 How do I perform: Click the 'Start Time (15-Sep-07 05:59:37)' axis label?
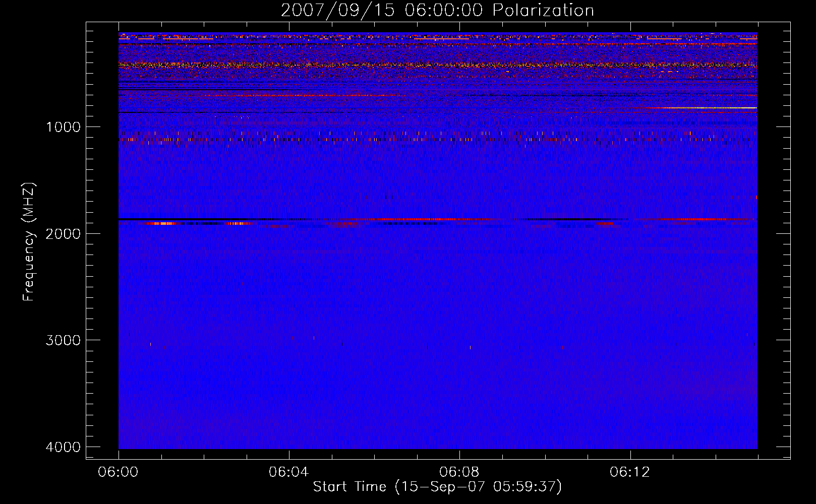pyautogui.click(x=437, y=487)
